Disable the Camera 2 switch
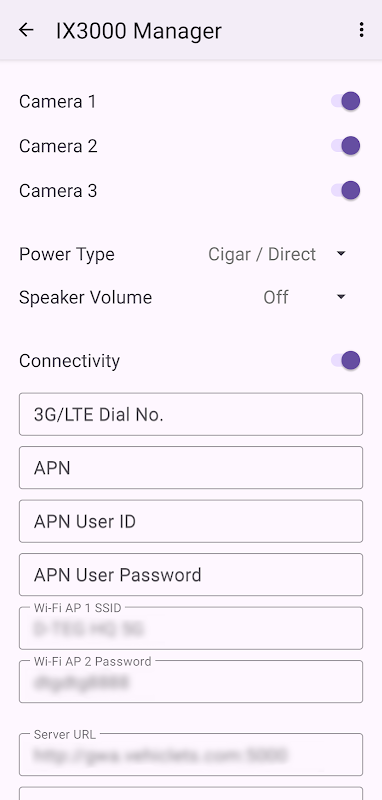The image size is (382, 800). pos(346,146)
